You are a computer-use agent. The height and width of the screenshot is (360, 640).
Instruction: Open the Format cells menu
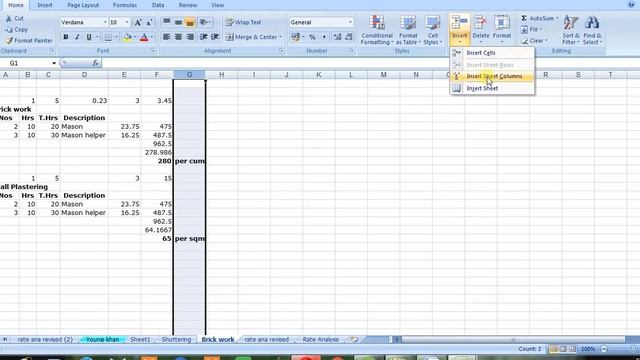[x=502, y=30]
